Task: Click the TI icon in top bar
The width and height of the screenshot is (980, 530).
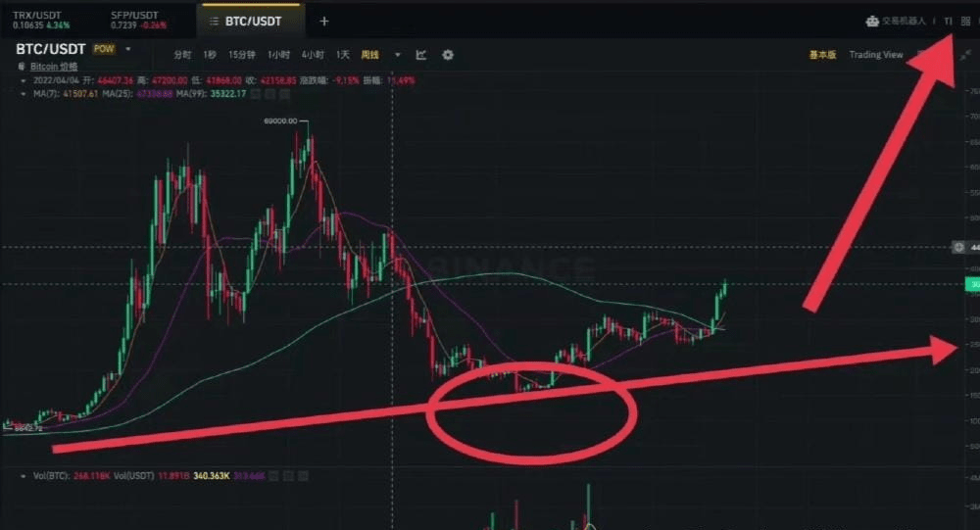Action: click(948, 22)
